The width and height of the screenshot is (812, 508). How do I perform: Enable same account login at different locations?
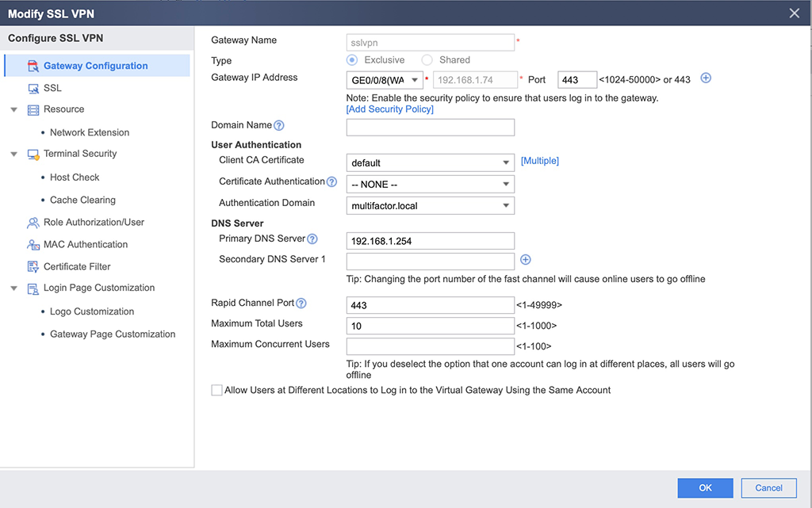[x=216, y=391]
